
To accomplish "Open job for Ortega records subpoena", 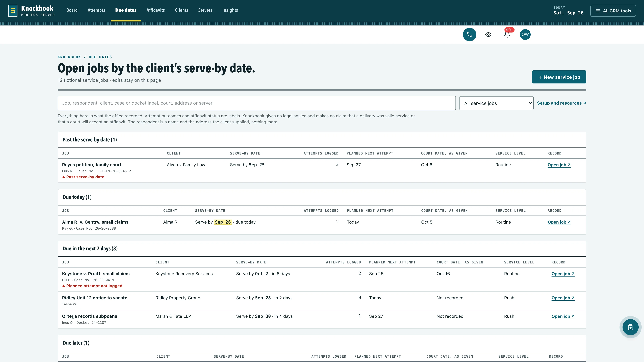I will coord(563,316).
